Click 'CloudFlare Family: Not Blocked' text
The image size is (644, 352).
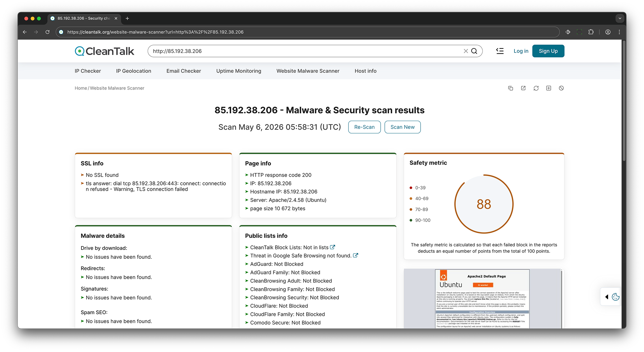(287, 314)
